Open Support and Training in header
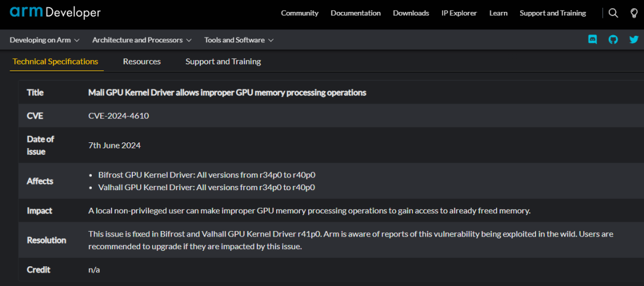 coord(553,13)
